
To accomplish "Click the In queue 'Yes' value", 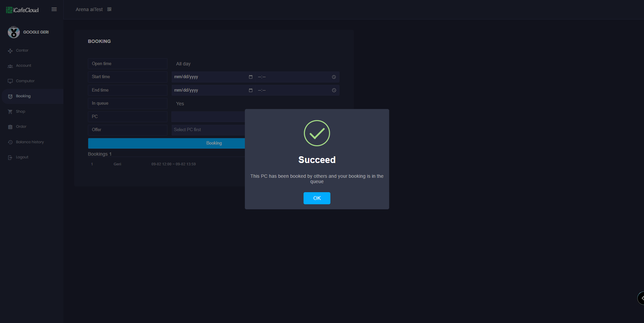I will 180,104.
